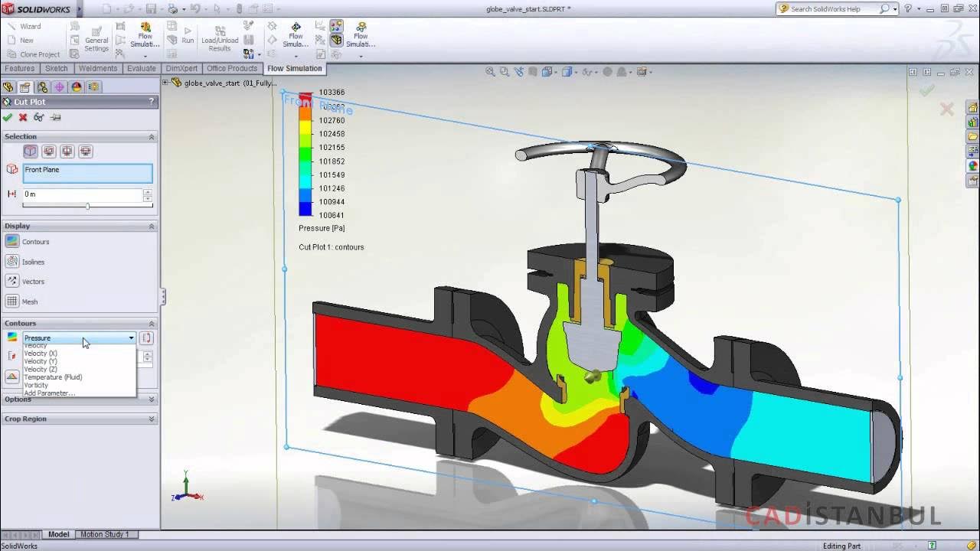Select third selection mode button in Selection

click(x=67, y=152)
